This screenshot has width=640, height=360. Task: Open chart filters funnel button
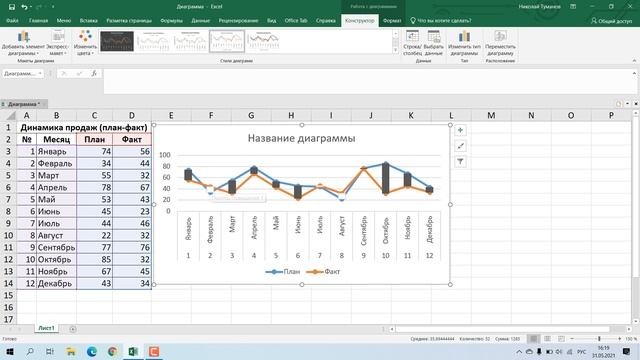point(460,162)
